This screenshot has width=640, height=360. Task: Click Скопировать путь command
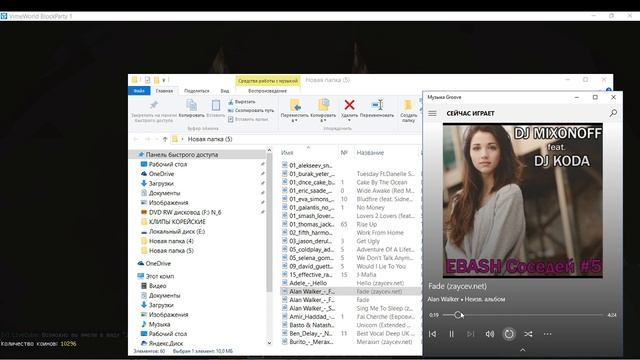(x=251, y=110)
